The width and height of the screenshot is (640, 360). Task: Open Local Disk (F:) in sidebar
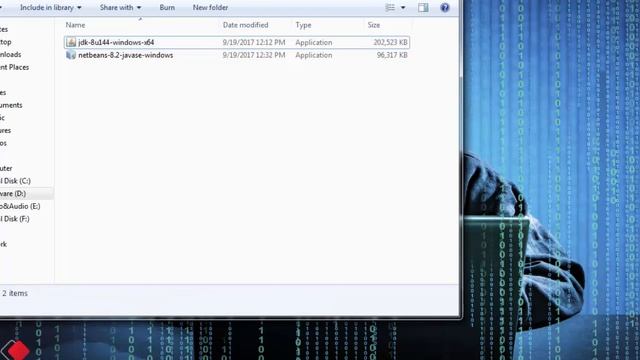[15, 219]
